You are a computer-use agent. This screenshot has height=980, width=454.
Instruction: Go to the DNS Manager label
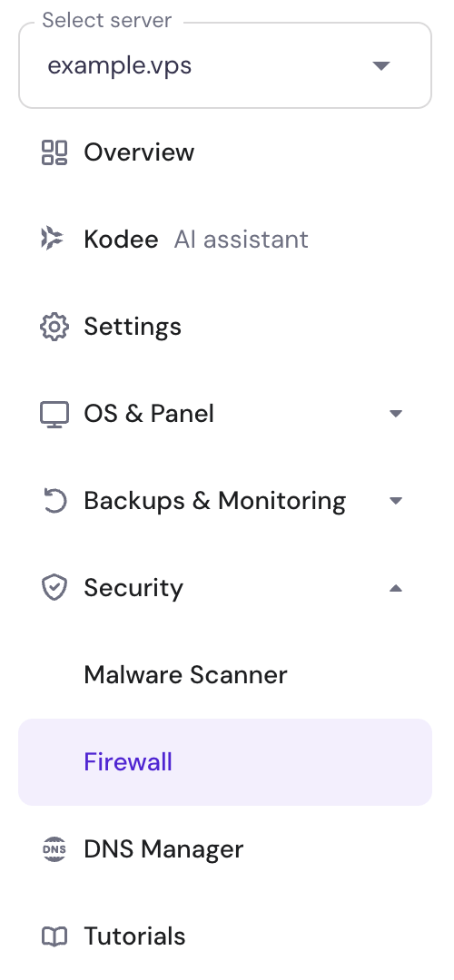click(x=163, y=849)
